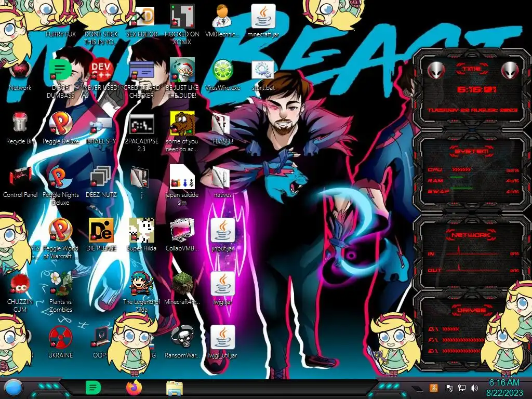Open File Explorer from taskbar

[x=175, y=389]
